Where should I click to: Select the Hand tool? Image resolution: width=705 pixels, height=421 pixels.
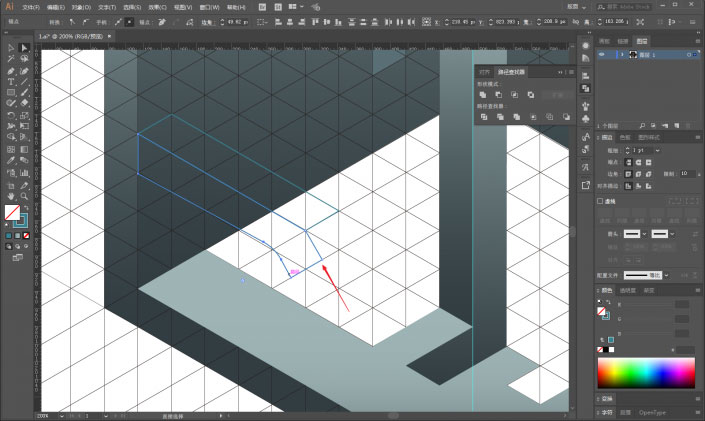11,197
